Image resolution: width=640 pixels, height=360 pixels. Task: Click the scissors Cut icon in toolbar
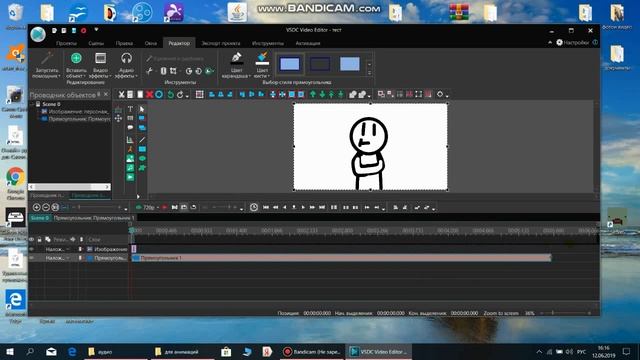(x=121, y=95)
